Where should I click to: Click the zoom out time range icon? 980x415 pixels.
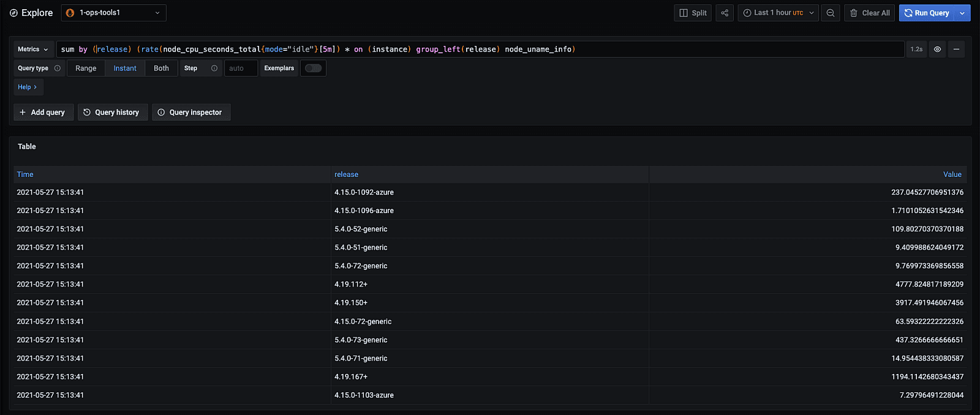click(831, 13)
